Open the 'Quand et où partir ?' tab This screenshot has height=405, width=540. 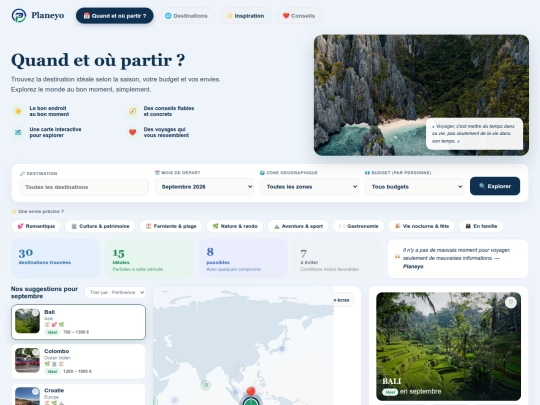tap(115, 16)
